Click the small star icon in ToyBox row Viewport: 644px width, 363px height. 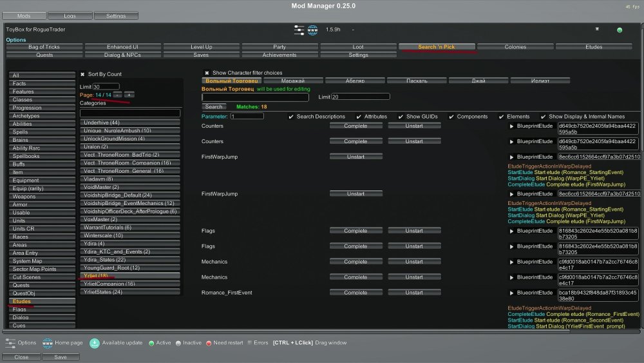pyautogui.click(x=596, y=29)
